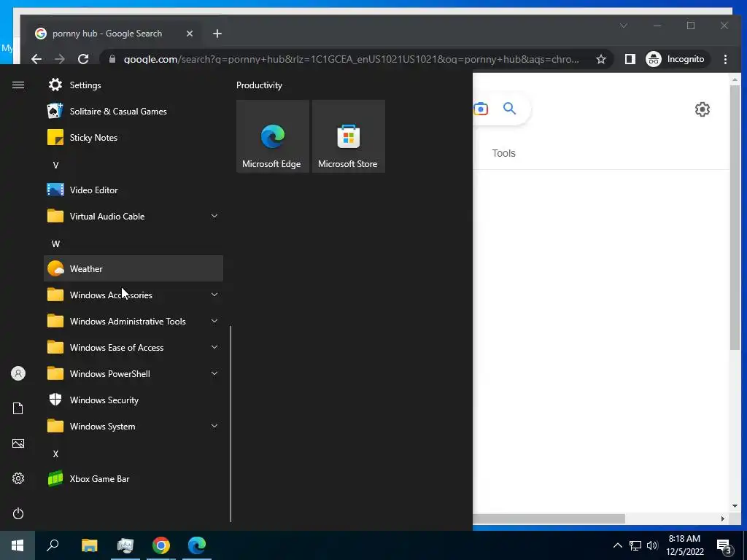
Task: Click the Windows Start button
Action: [x=18, y=545]
